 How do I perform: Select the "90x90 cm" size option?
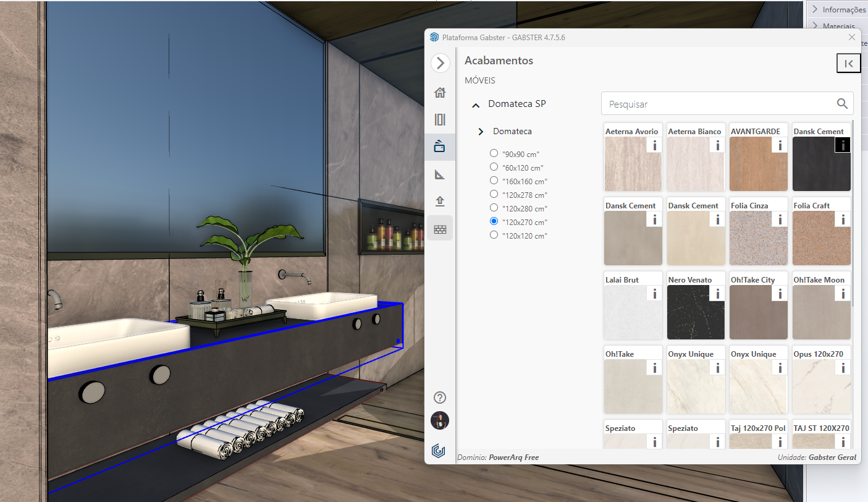point(494,153)
